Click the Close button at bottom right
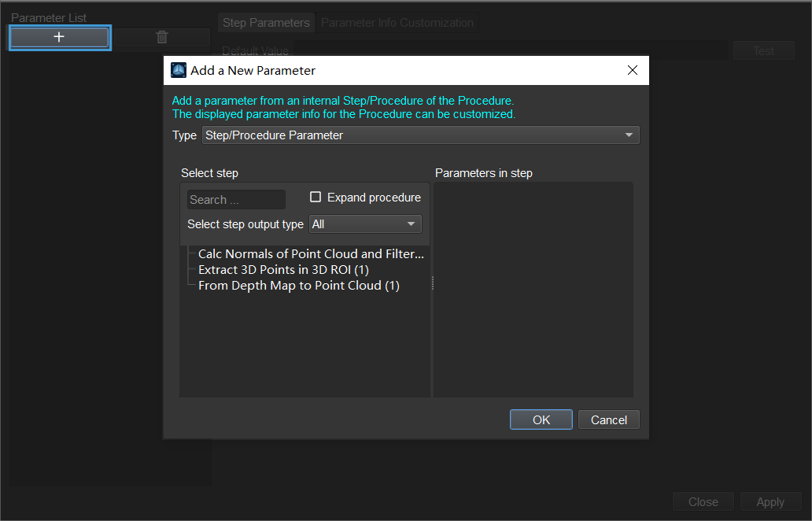The image size is (812, 521). [703, 502]
